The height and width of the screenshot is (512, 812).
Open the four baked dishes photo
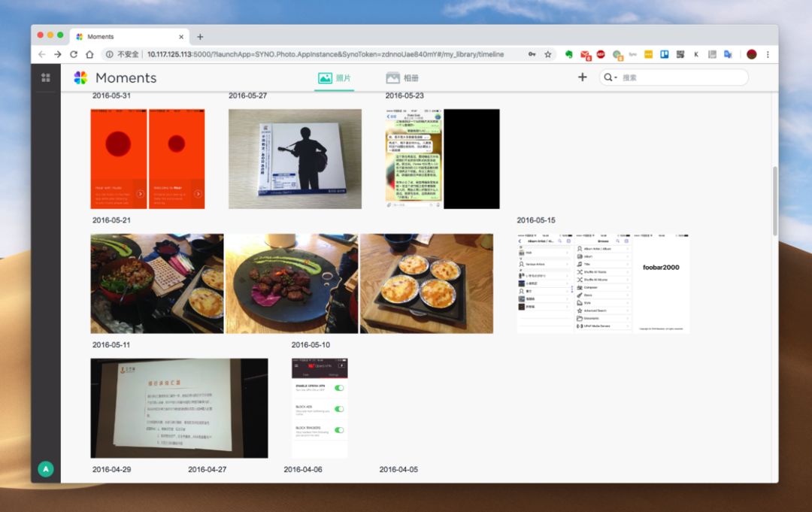pyautogui.click(x=427, y=283)
